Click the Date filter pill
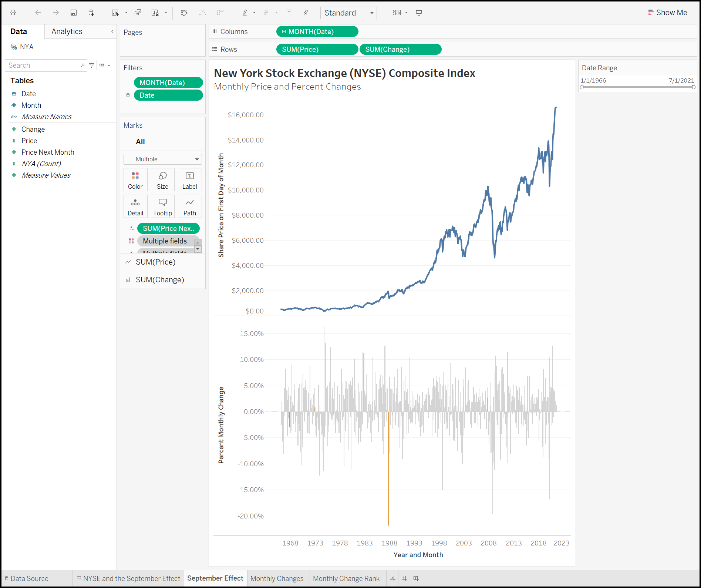 coord(168,95)
